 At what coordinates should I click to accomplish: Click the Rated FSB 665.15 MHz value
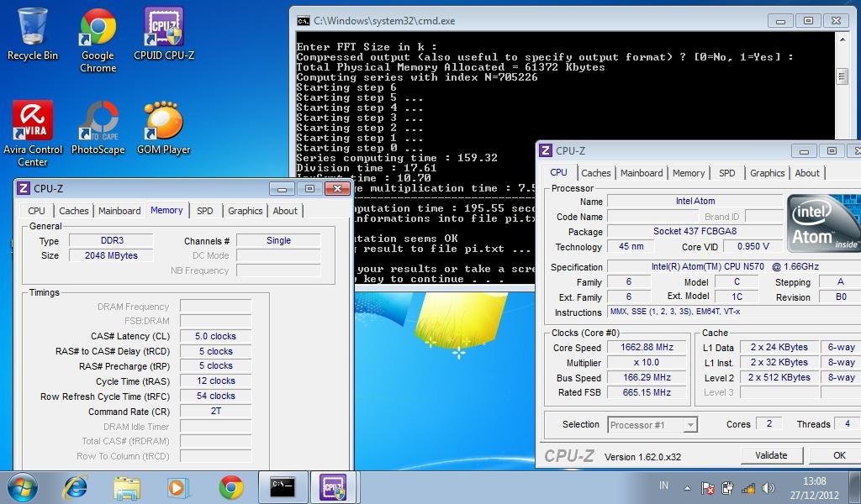[x=647, y=392]
